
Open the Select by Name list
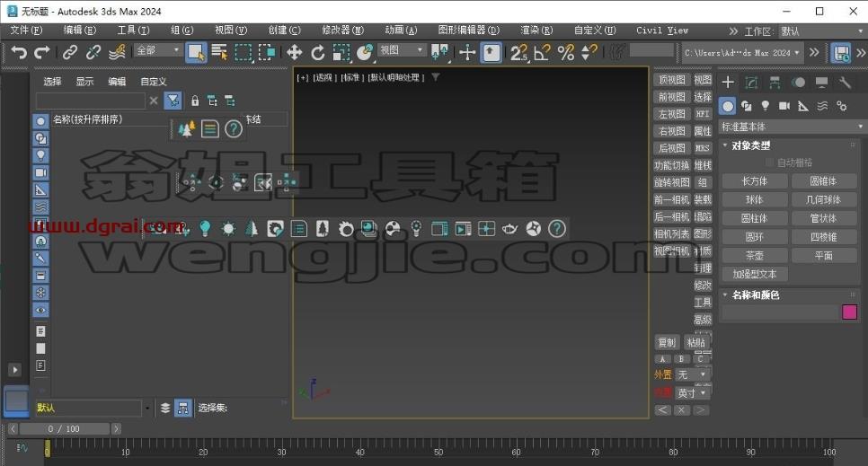click(x=220, y=53)
